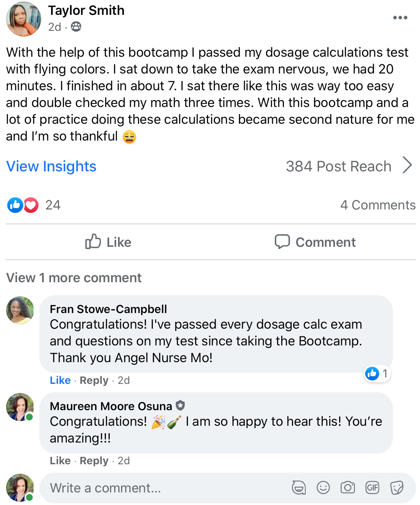Expand Post Reach details with chevron
420x505 pixels.
(x=407, y=166)
